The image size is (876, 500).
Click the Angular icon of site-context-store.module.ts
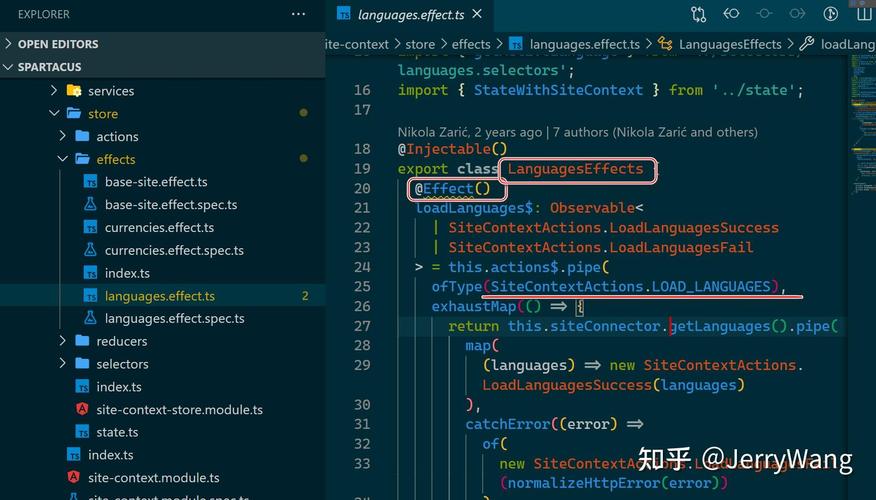(x=82, y=409)
